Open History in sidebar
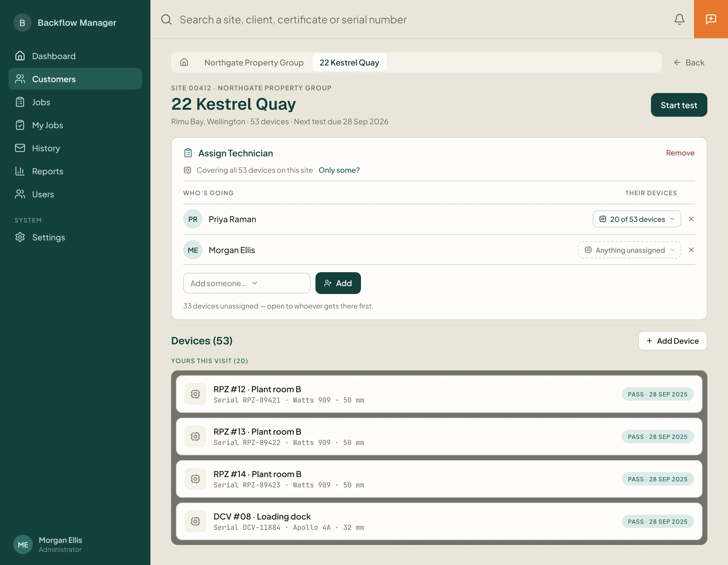 pos(75,148)
